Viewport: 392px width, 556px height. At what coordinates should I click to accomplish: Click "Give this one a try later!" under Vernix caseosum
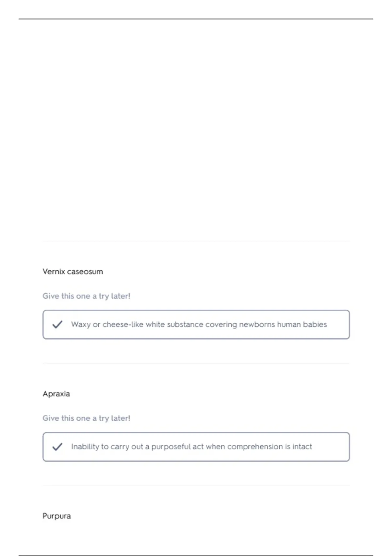[86, 296]
